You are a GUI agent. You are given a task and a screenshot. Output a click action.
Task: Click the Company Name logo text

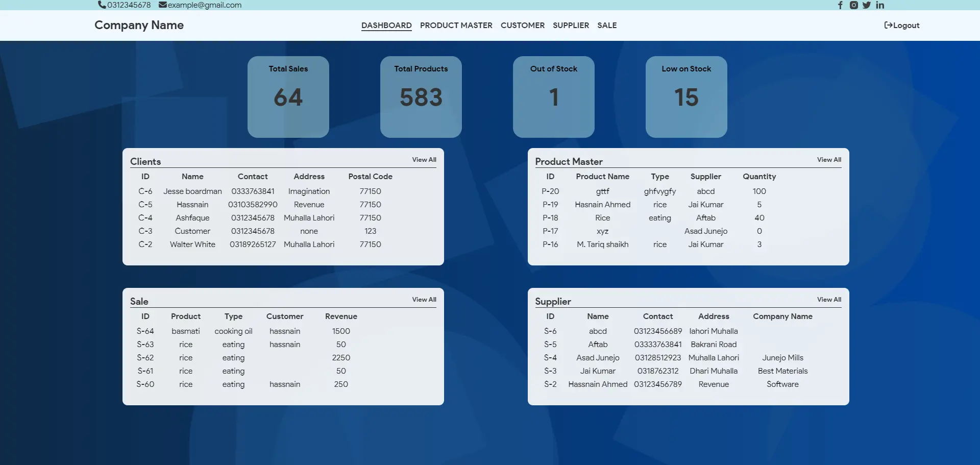click(x=139, y=25)
